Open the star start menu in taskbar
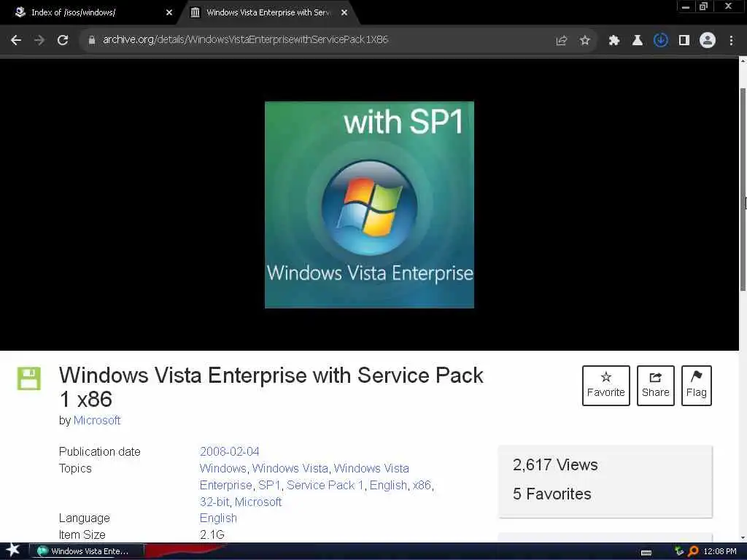 (12, 551)
